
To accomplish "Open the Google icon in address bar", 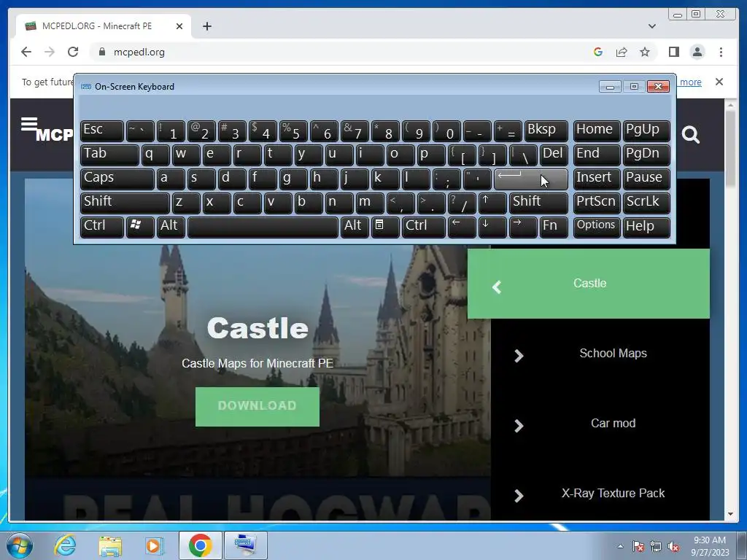I will [598, 52].
